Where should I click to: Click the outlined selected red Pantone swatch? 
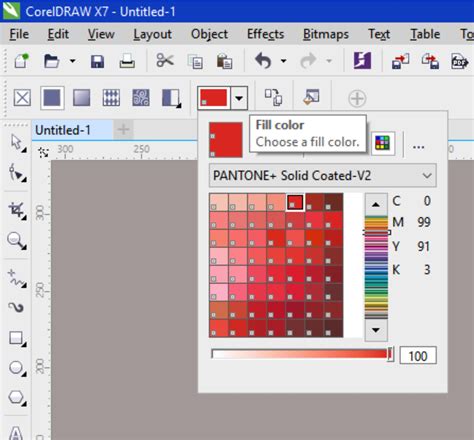[x=295, y=202]
